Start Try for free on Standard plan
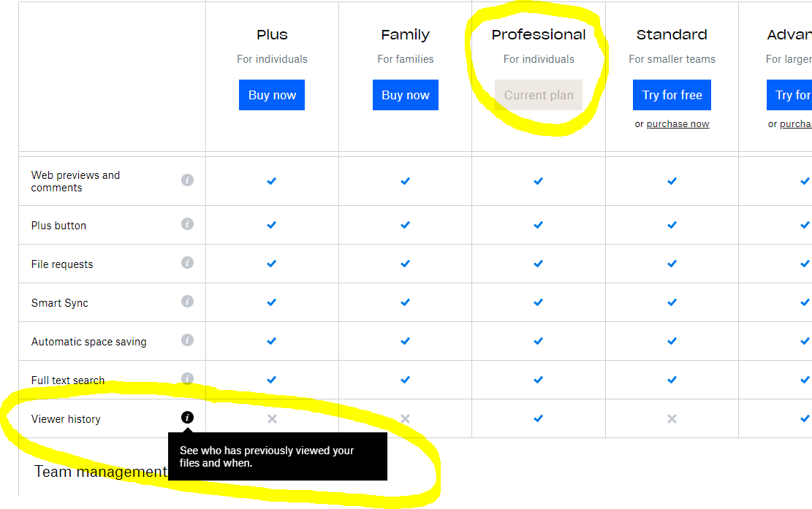The height and width of the screenshot is (509, 812). [672, 95]
